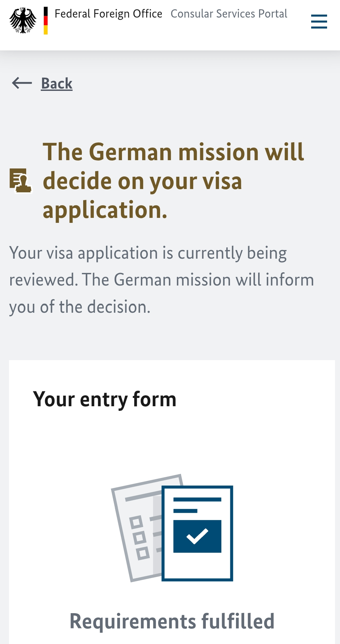Screen dimensions: 340x644
Task: Click the dark blue checkmark box
Action: 197,536
